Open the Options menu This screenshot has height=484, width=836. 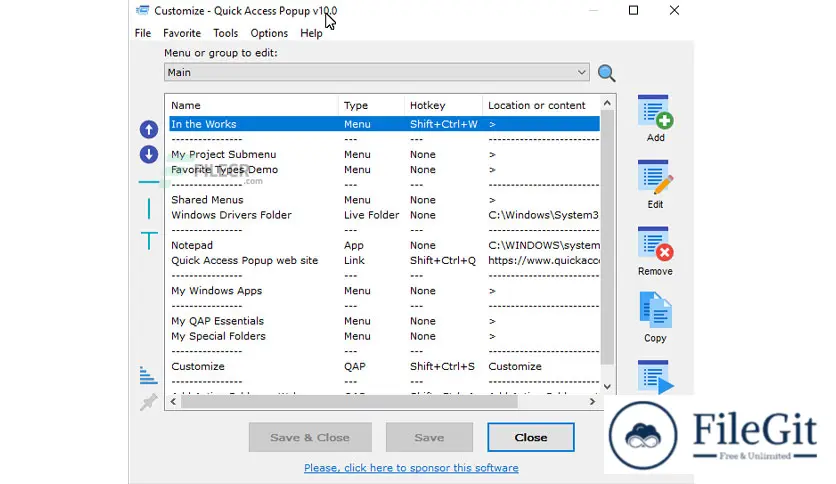coord(269,33)
